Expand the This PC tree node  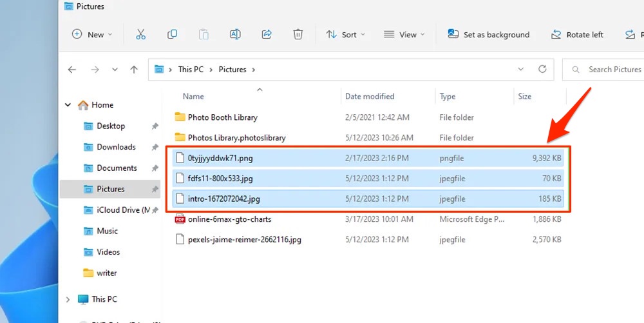(68, 299)
